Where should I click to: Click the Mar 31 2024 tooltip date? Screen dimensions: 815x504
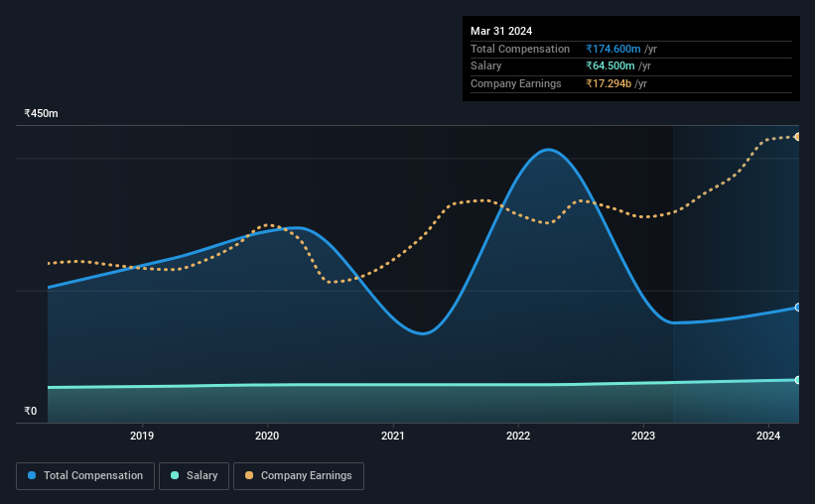(501, 31)
